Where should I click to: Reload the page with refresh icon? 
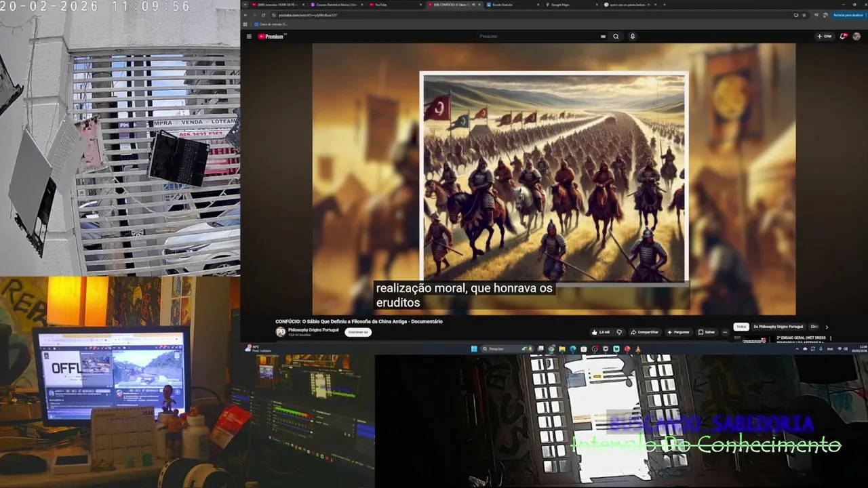pyautogui.click(x=263, y=15)
